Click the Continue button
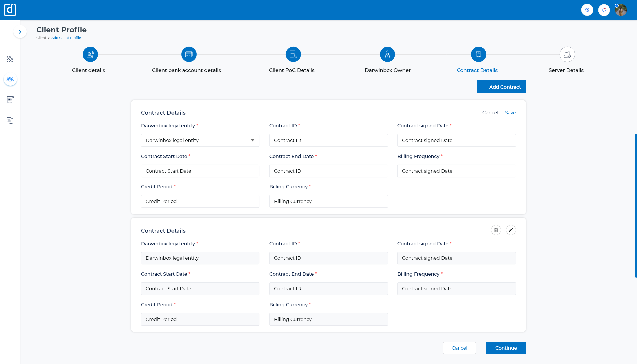 tap(506, 348)
